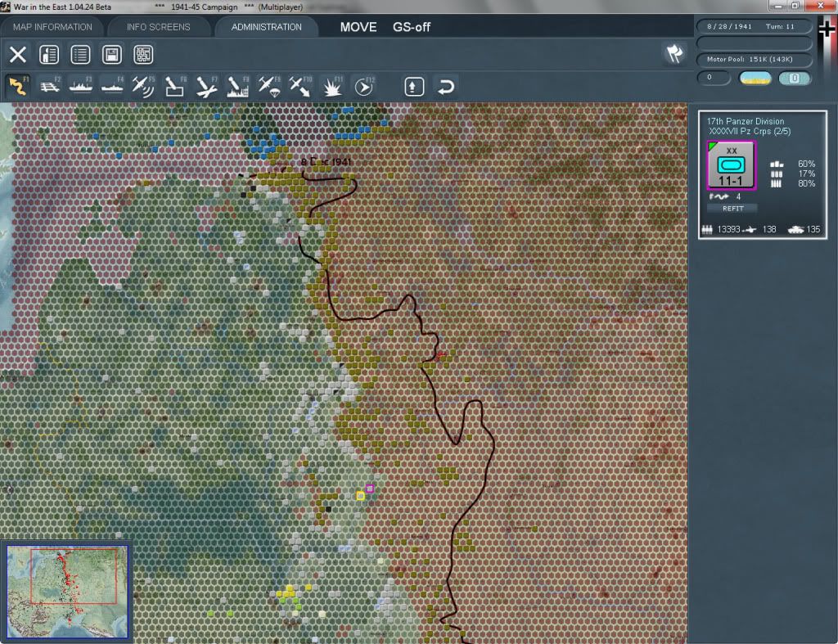Click the F12 end turn icon
The image size is (838, 644).
(x=364, y=87)
